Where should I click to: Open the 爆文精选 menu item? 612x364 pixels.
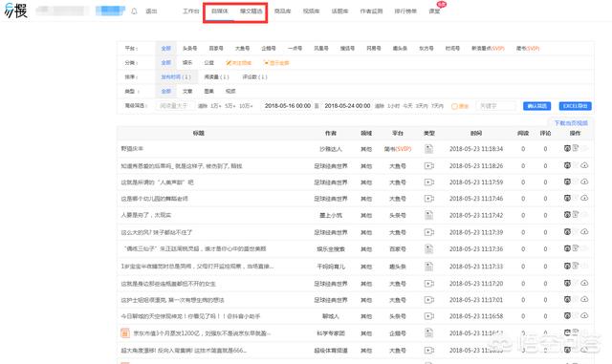click(251, 11)
